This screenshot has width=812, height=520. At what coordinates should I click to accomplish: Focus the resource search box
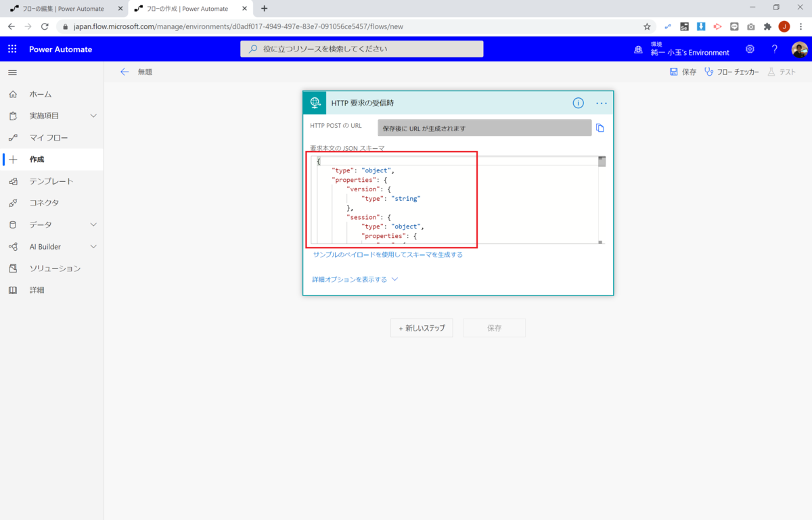(x=361, y=49)
